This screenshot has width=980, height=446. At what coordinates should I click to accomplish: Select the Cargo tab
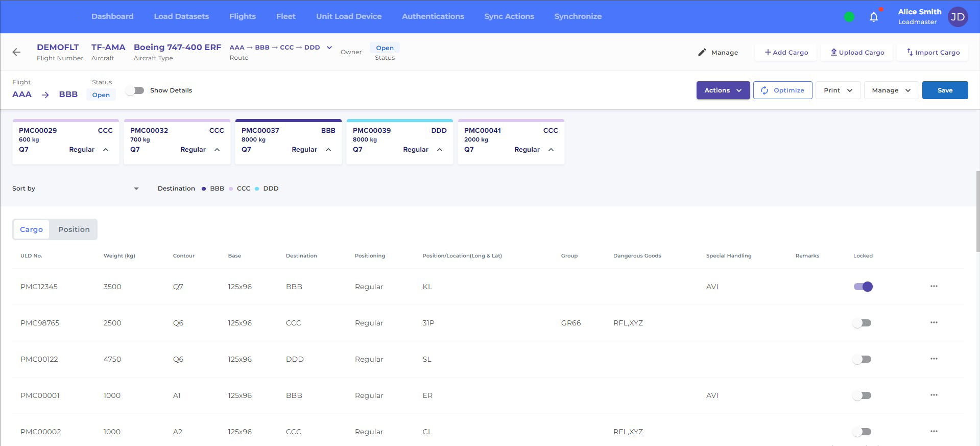pos(31,229)
